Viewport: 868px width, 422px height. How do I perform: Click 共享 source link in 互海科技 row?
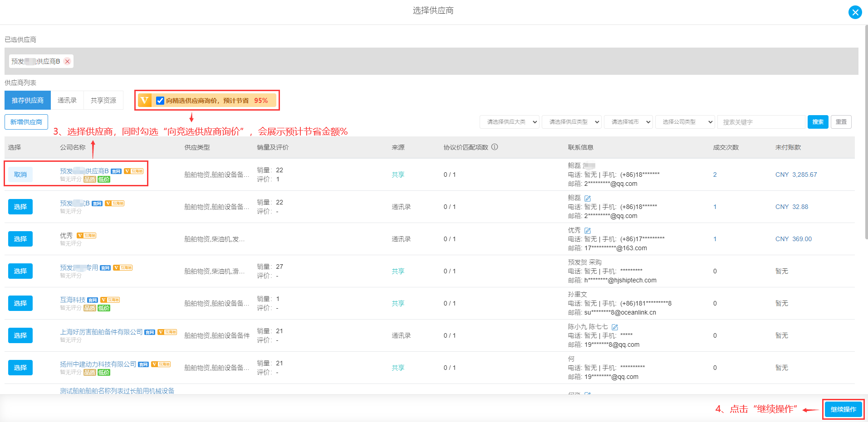coord(398,303)
